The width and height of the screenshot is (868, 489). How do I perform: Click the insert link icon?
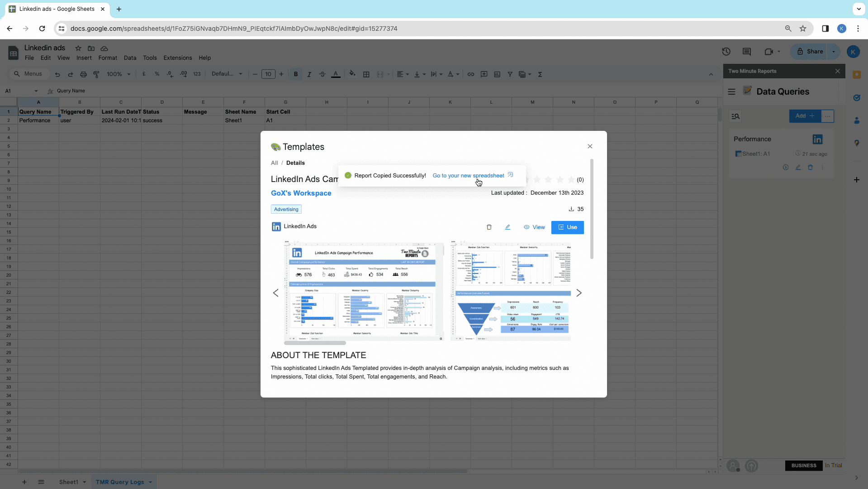tap(471, 74)
